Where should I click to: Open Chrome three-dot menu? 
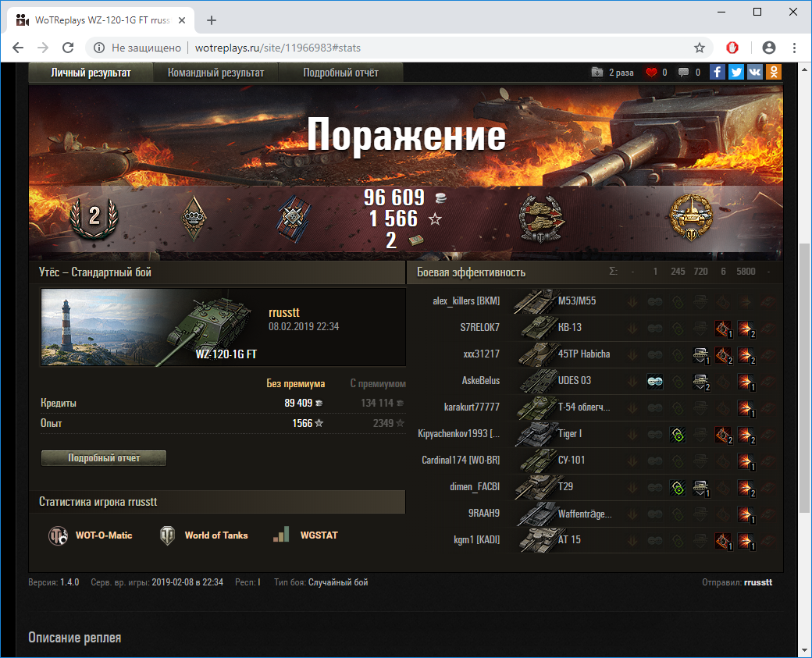coord(794,48)
